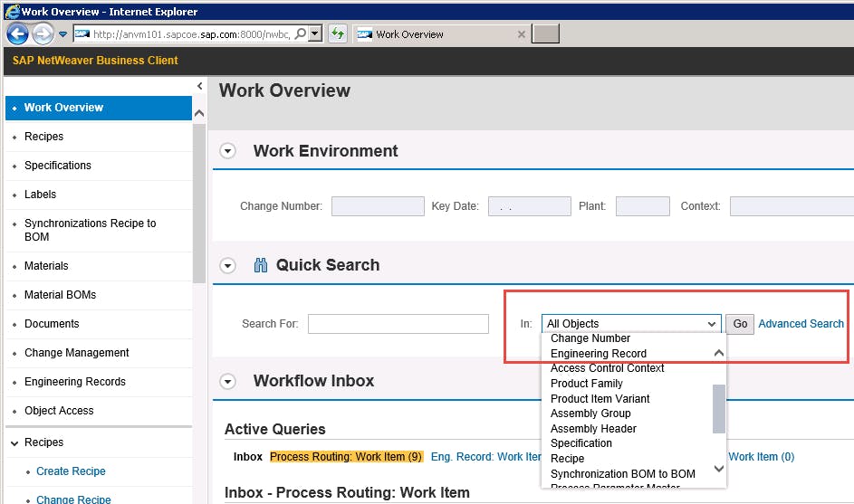Screen dimensions: 854x504
Task: Click dropdown list scroll up arrow
Action: (719, 353)
